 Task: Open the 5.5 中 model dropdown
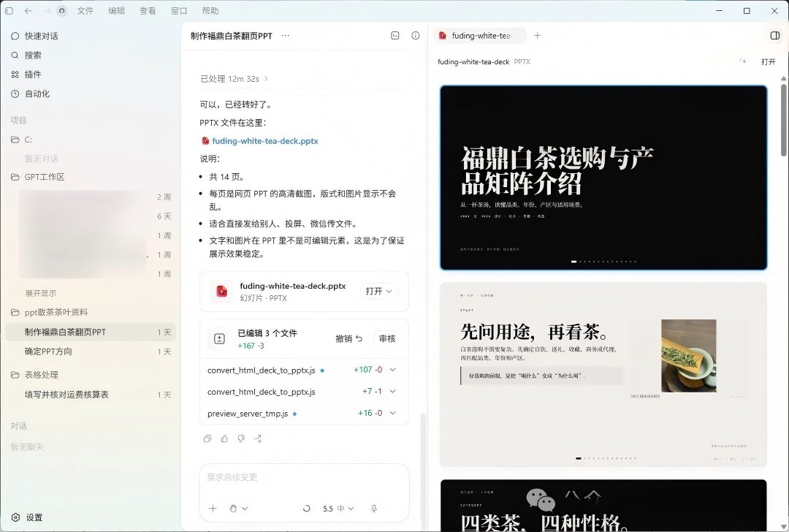[338, 509]
